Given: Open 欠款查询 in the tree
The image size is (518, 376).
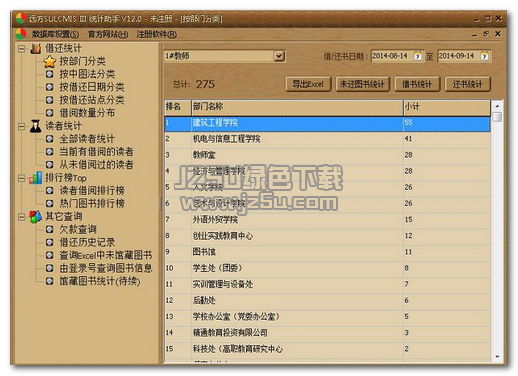Looking at the screenshot, I should 78,229.
